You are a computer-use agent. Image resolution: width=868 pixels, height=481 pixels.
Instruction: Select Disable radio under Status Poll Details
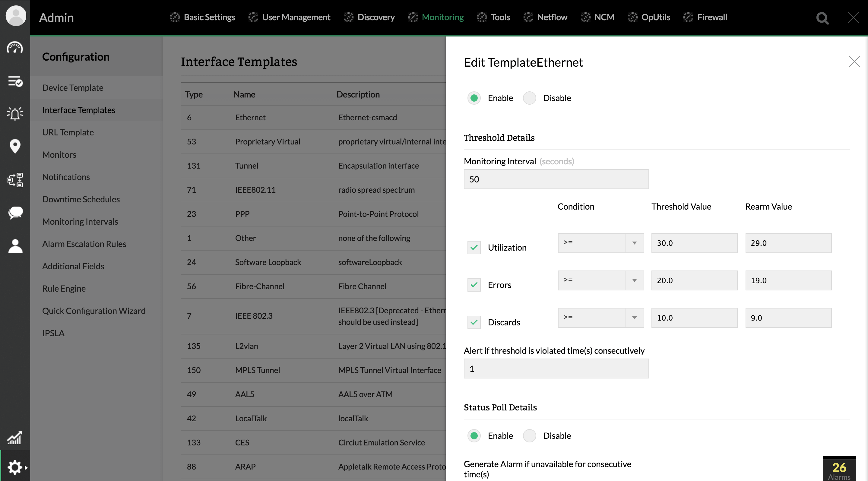coord(529,435)
